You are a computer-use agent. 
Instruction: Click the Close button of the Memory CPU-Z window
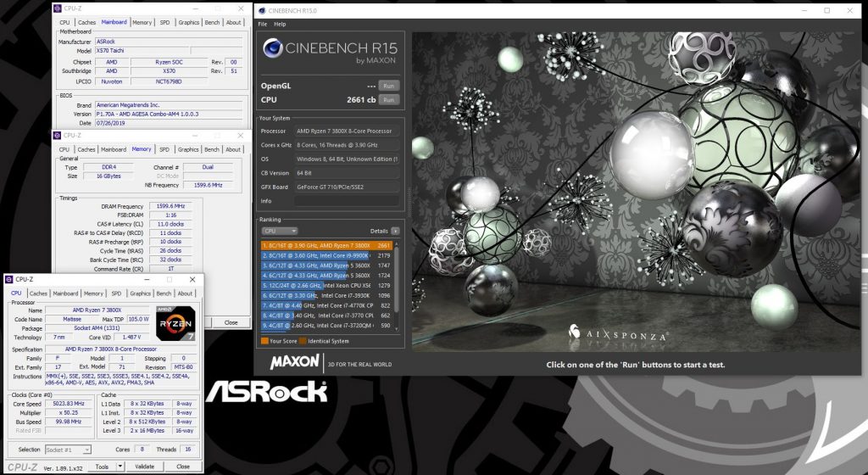231,322
